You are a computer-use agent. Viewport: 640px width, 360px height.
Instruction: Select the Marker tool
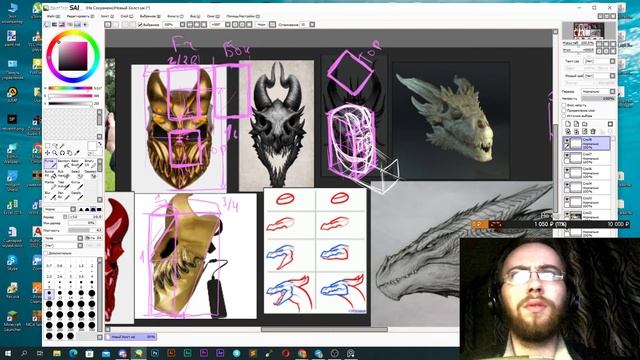(51, 185)
